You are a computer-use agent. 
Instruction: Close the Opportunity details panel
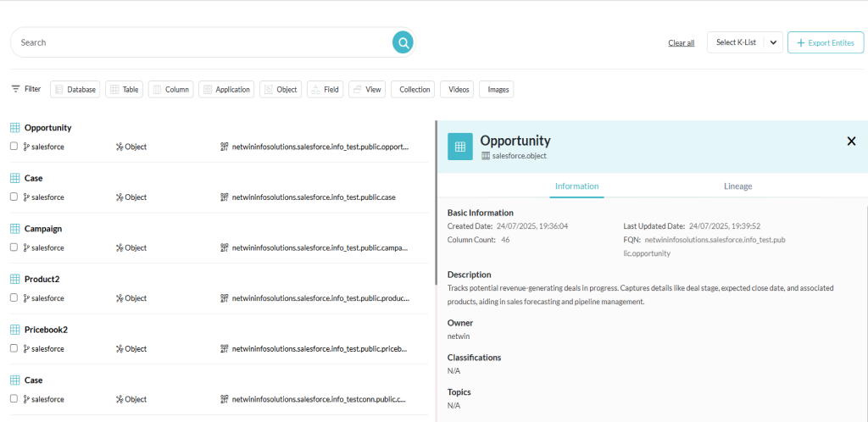click(x=851, y=142)
